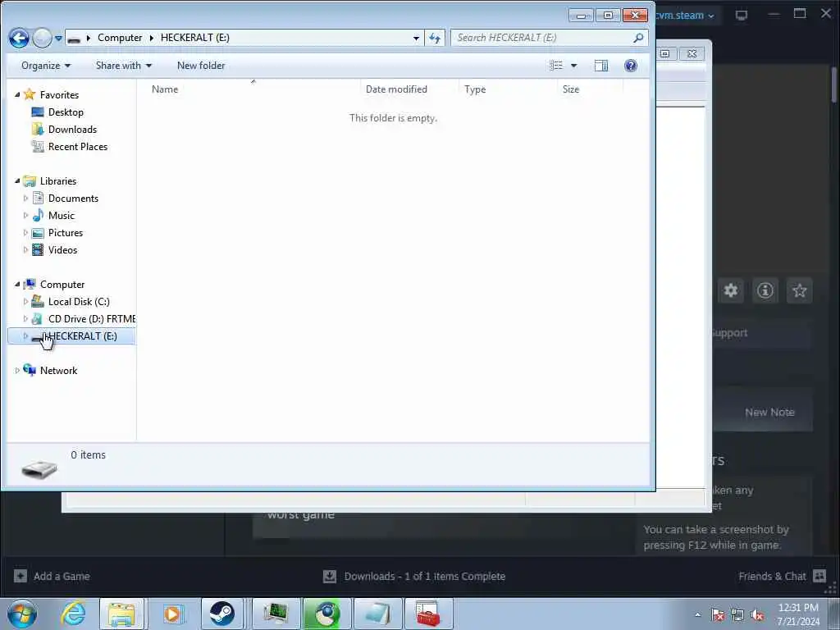The height and width of the screenshot is (630, 840).
Task: Expand the Local Disk (C:) node
Action: coord(25,302)
